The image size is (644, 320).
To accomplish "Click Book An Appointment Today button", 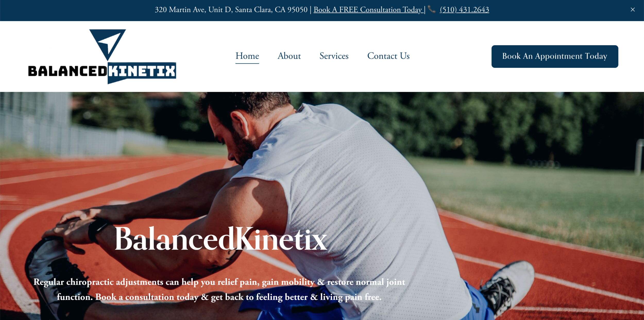I will tap(555, 56).
